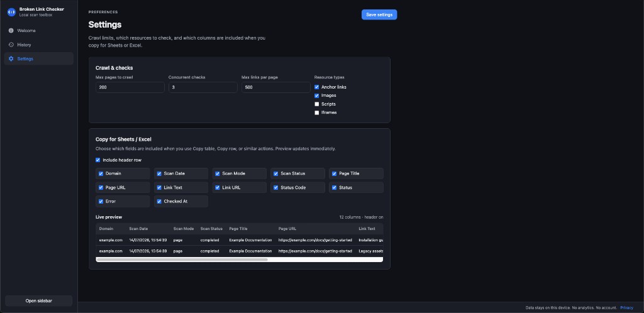Click the Settings gear icon in sidebar
Image resolution: width=644 pixels, height=313 pixels.
pyautogui.click(x=11, y=58)
